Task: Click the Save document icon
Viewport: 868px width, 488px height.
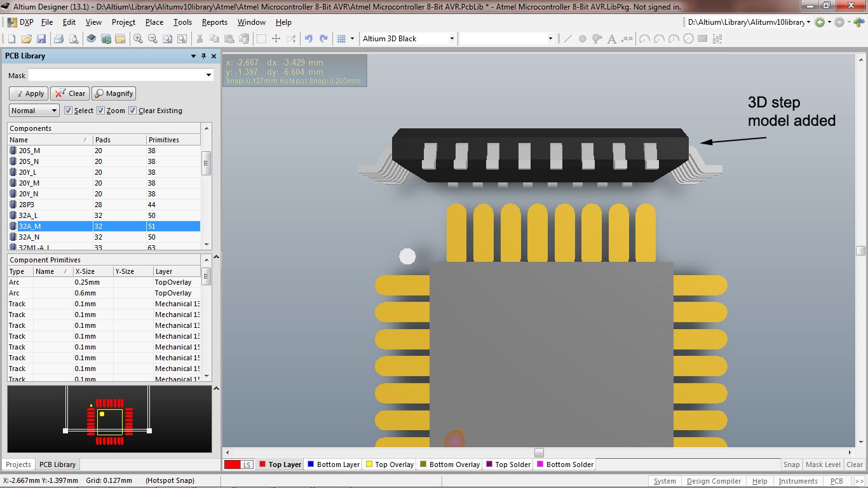Action: pos(41,39)
